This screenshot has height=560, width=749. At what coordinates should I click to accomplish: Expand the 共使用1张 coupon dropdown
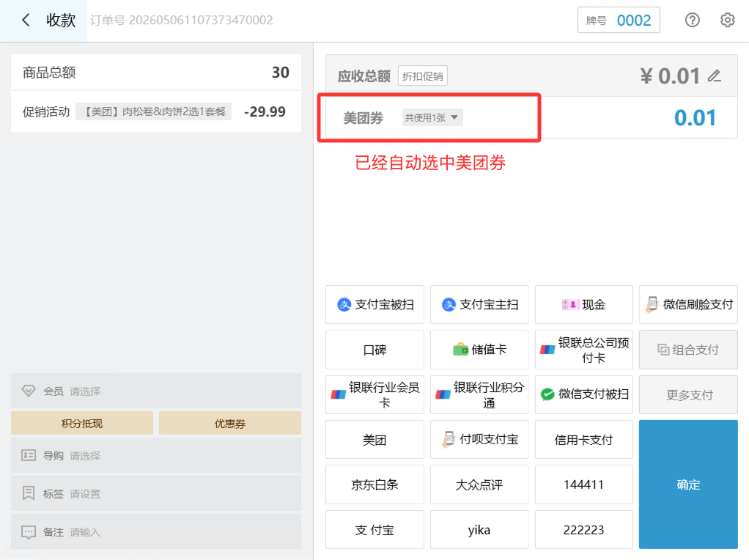pyautogui.click(x=432, y=117)
